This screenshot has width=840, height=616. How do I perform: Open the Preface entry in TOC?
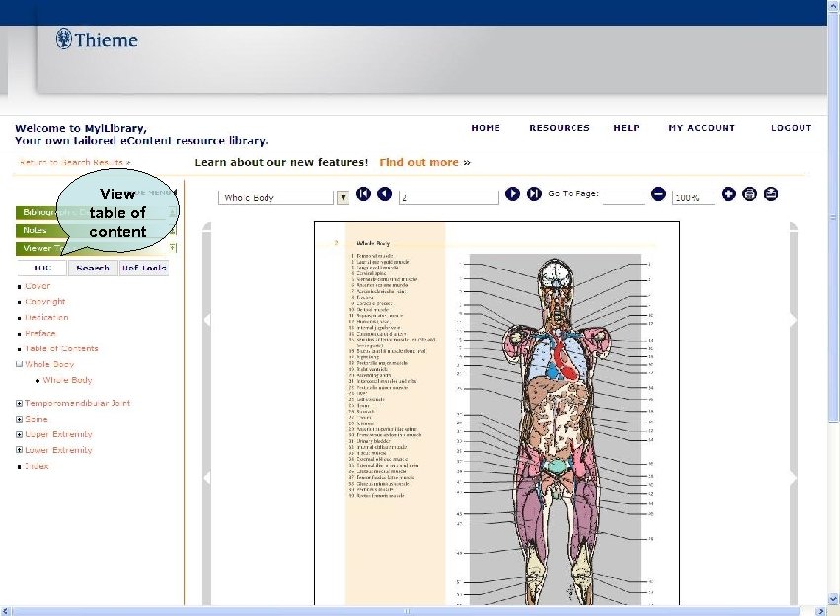[x=40, y=333]
